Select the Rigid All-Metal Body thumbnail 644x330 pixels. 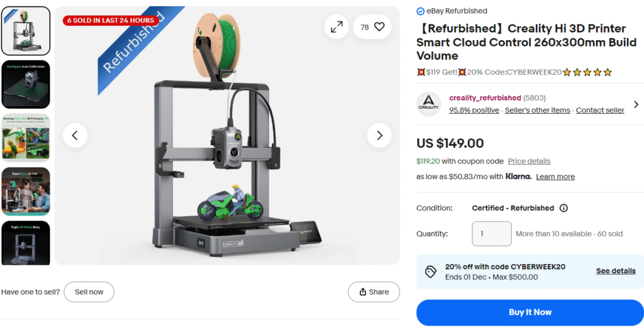tap(26, 243)
